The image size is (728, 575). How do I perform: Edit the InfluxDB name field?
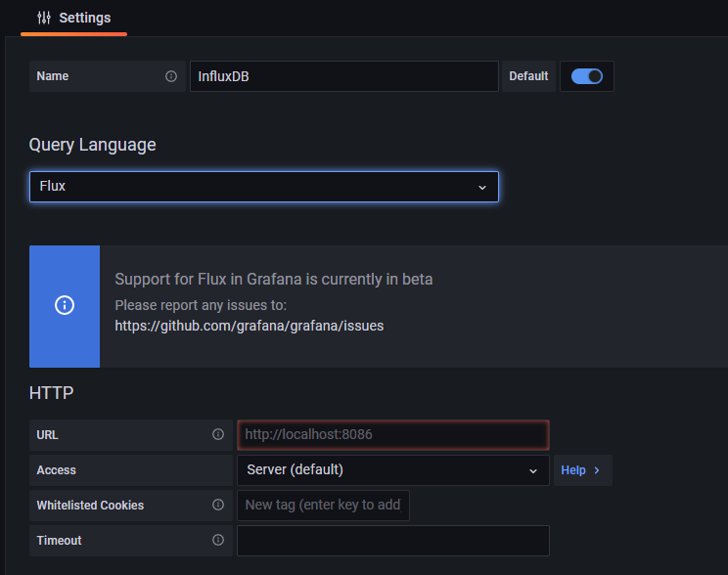[x=344, y=76]
